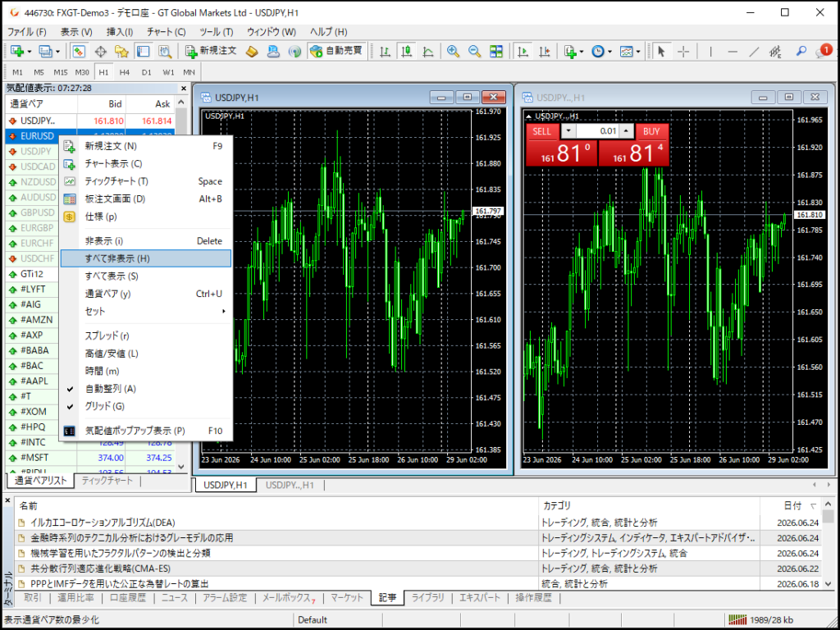
Task: Switch chart to candlestick display icon
Action: (x=407, y=52)
